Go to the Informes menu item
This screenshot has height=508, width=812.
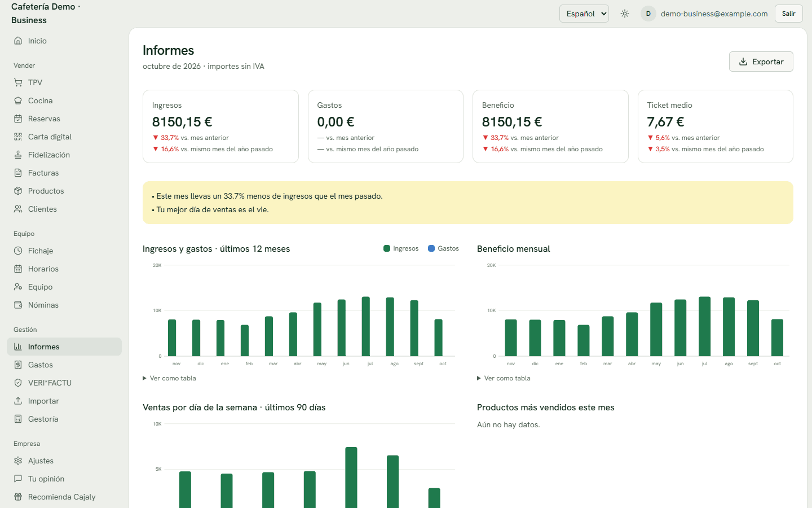pyautogui.click(x=64, y=347)
